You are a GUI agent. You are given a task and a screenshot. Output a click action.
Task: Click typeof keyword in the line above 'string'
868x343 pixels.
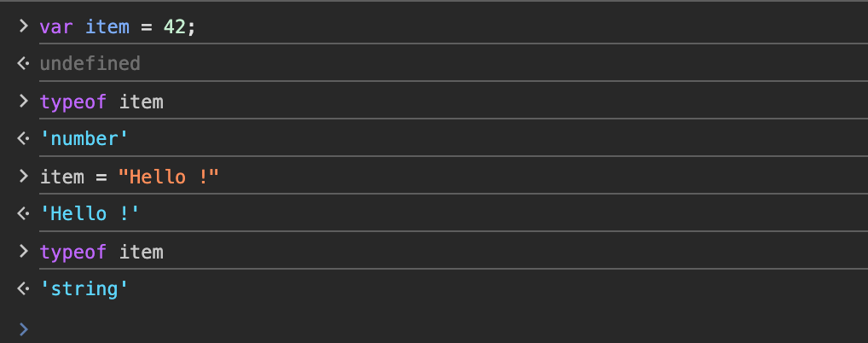tap(73, 252)
